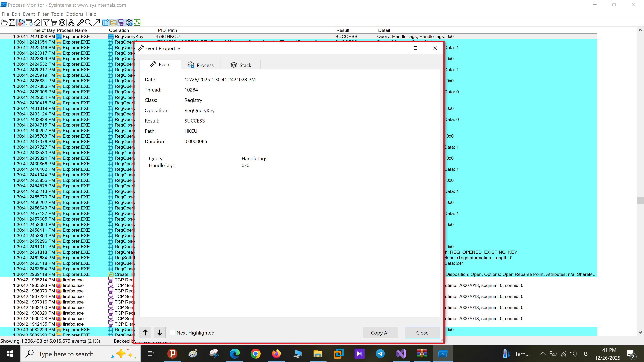The height and width of the screenshot is (362, 644).
Task: Enable the Next Highlighted checkbox
Action: pos(173,332)
